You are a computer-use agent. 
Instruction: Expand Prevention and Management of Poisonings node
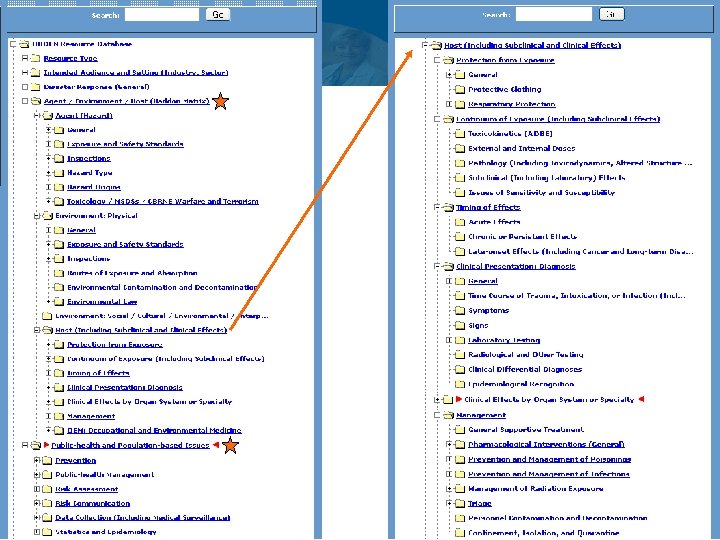click(450, 459)
